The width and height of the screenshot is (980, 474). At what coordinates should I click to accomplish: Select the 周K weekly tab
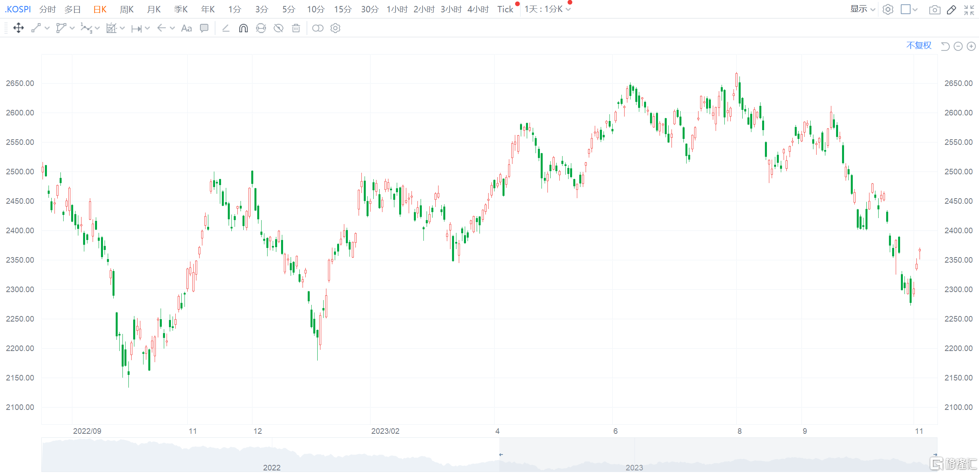tap(127, 9)
